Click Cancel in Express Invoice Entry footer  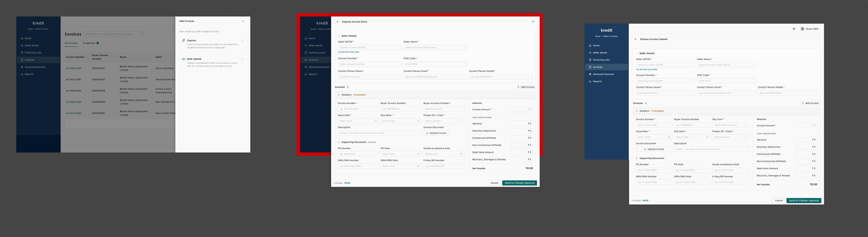point(494,183)
